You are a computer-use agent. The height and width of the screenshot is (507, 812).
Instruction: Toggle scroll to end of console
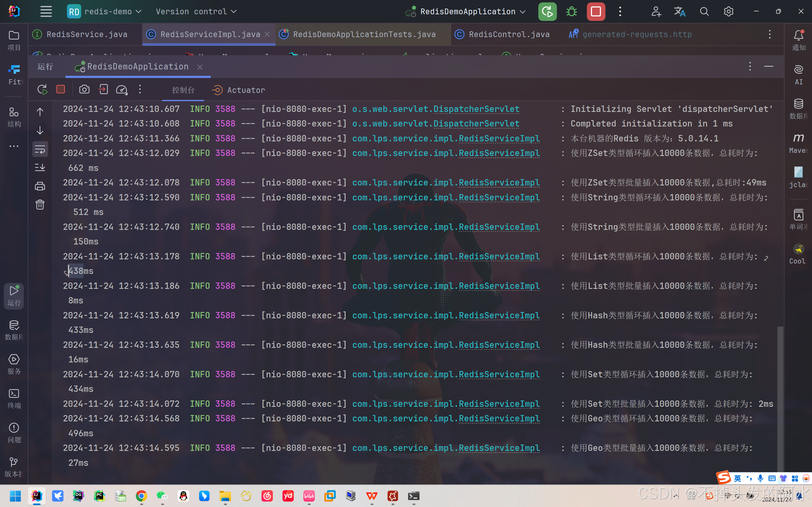40,167
